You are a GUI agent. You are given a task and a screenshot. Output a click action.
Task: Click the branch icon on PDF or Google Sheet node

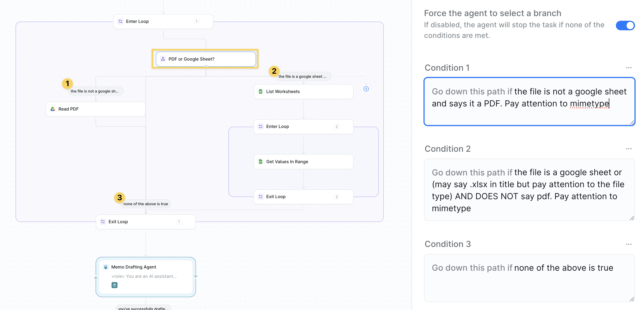click(163, 59)
